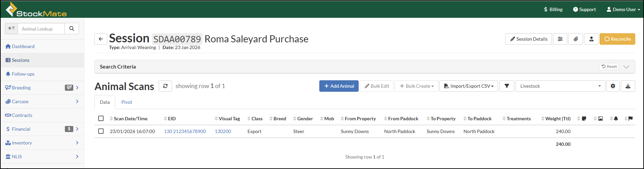Click the session sliders options icon
This screenshot has height=169, width=644.
pos(560,39)
